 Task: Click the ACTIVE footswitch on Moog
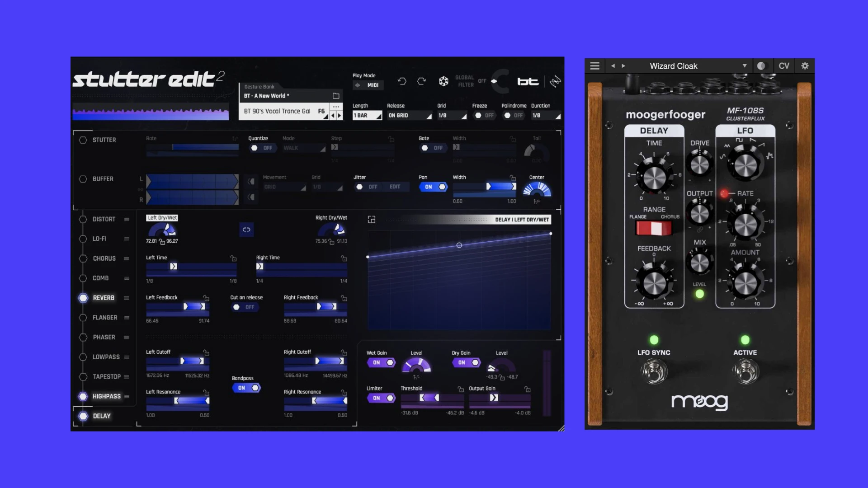pos(745,372)
